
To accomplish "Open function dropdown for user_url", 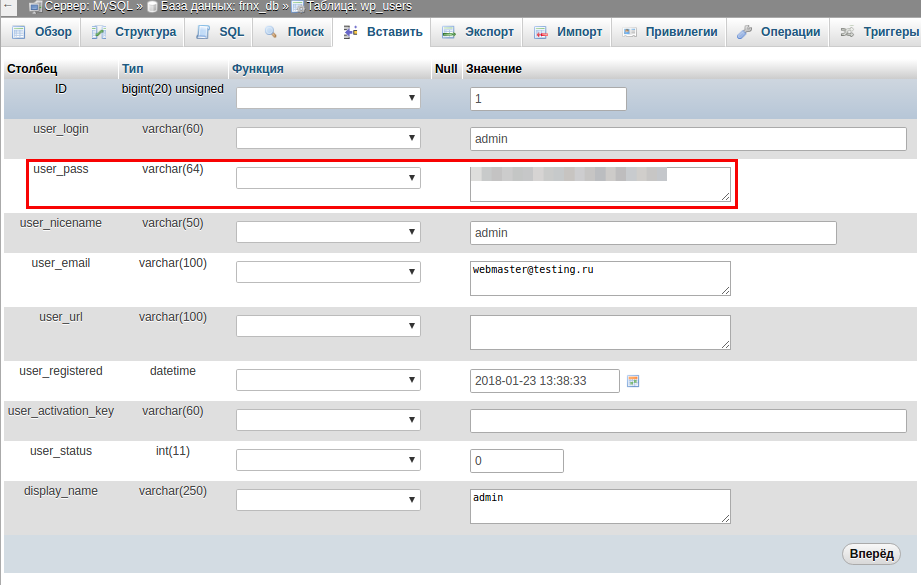I will (x=328, y=326).
